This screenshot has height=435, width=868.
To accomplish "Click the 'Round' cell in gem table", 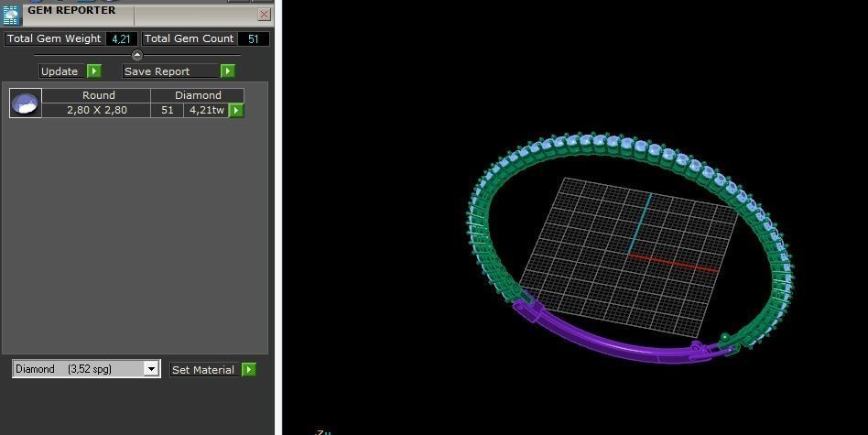I will pos(96,95).
